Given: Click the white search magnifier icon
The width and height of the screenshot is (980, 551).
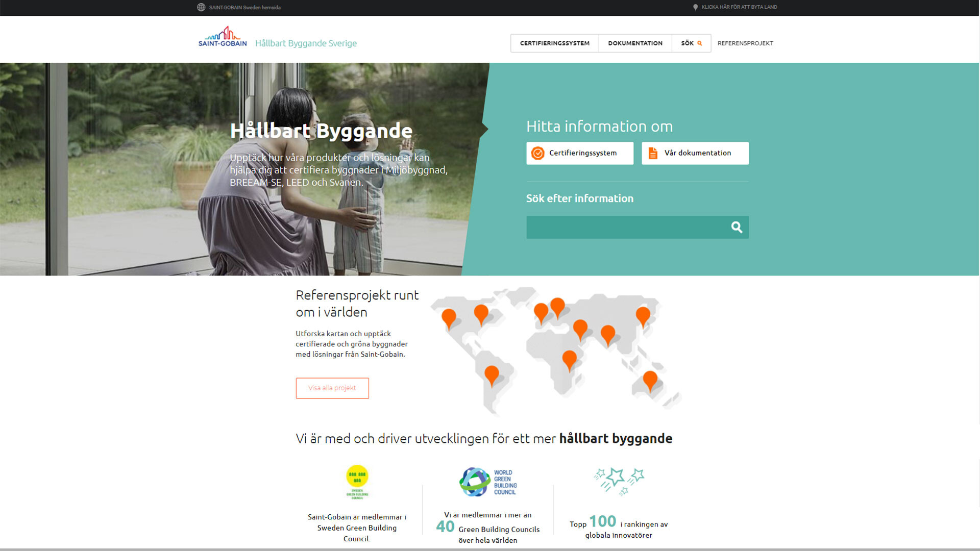Looking at the screenshot, I should tap(737, 227).
